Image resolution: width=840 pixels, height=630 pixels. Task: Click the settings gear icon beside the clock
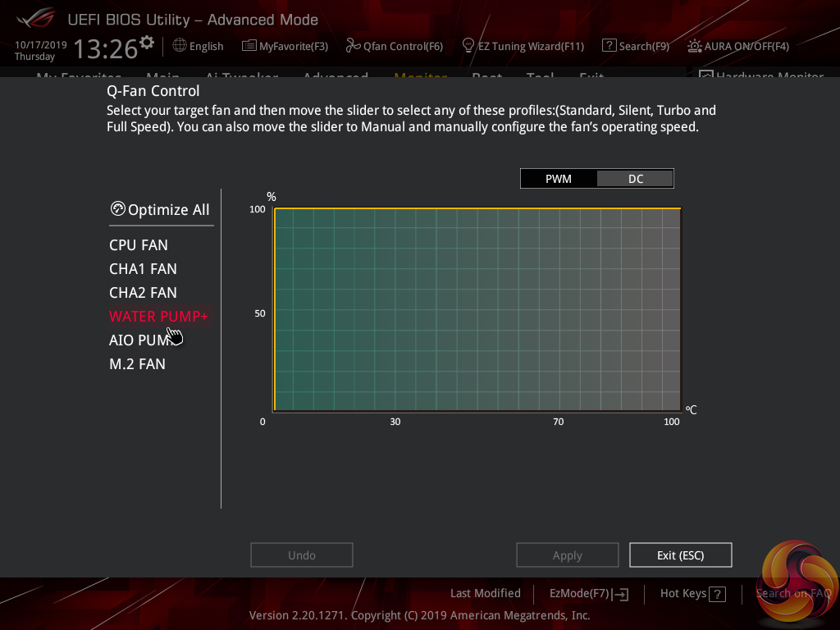(x=147, y=42)
